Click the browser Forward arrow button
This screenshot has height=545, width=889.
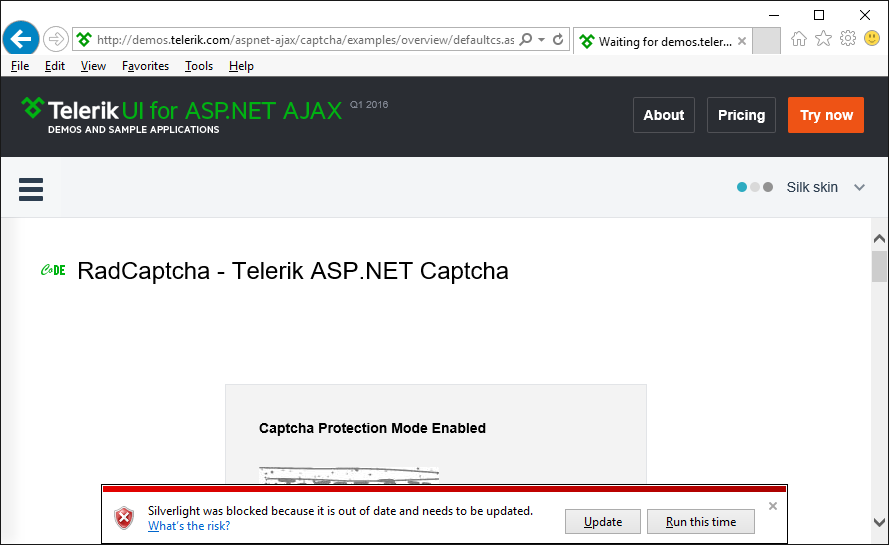click(x=56, y=40)
